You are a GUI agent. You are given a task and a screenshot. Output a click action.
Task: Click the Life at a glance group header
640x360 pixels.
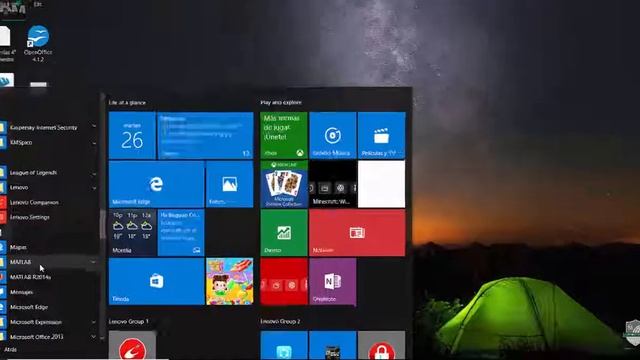pyautogui.click(x=127, y=102)
